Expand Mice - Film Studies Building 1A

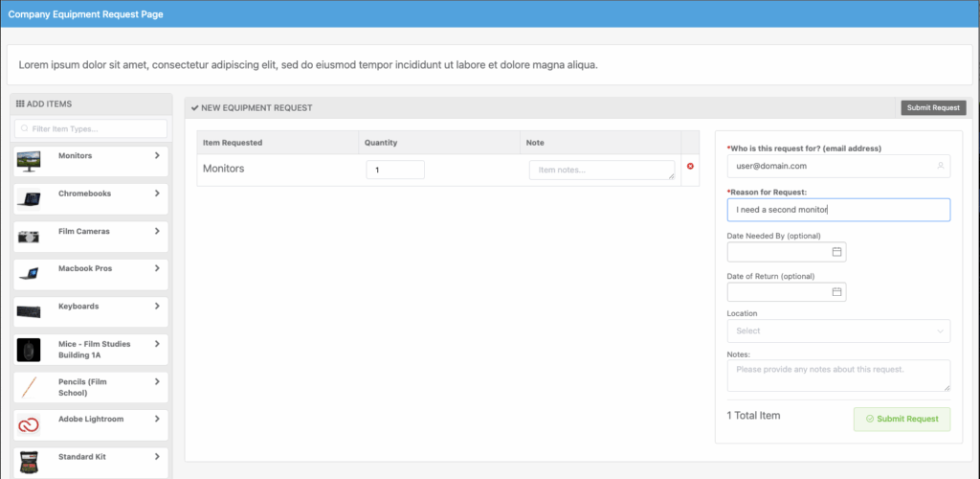(x=157, y=344)
